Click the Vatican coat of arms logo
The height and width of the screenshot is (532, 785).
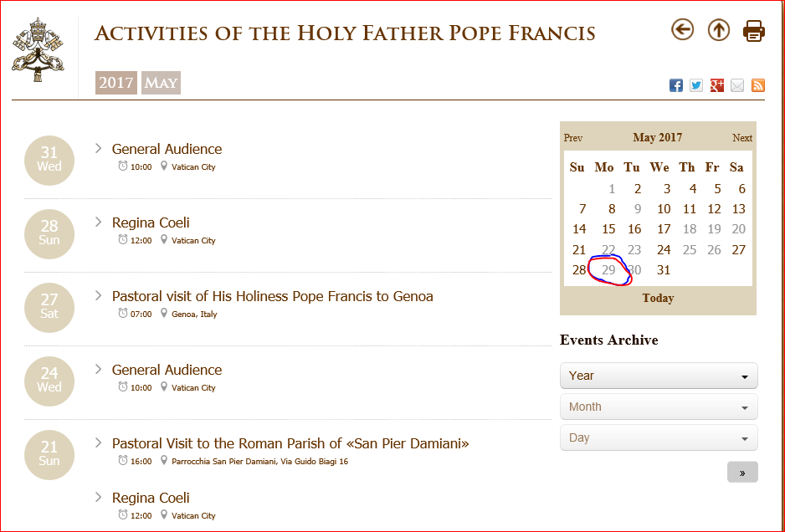pyautogui.click(x=38, y=50)
